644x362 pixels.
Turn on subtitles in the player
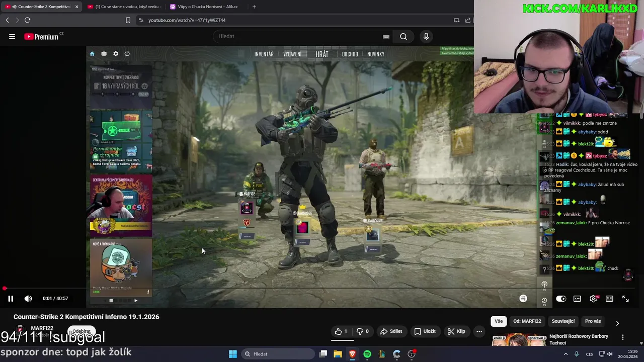click(577, 299)
